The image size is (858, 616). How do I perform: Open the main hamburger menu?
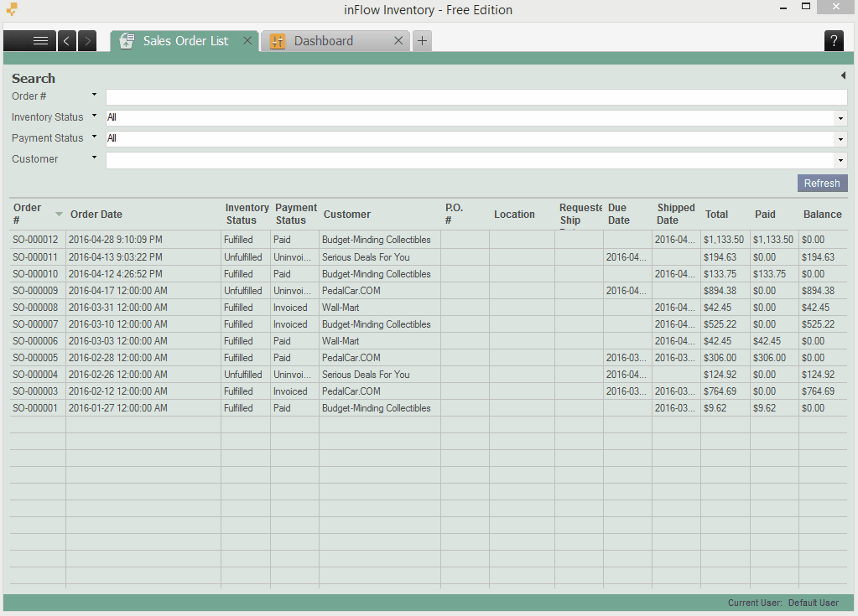click(x=29, y=41)
